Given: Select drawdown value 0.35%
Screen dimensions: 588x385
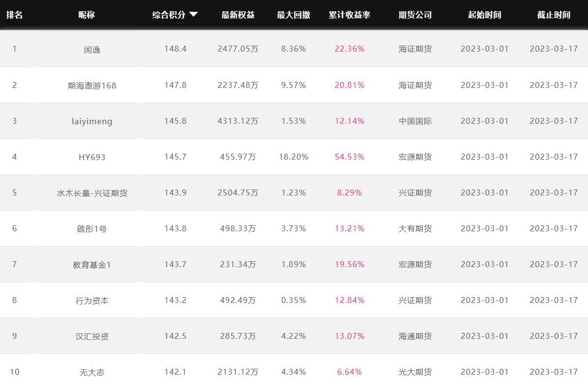Looking at the screenshot, I should [294, 300].
